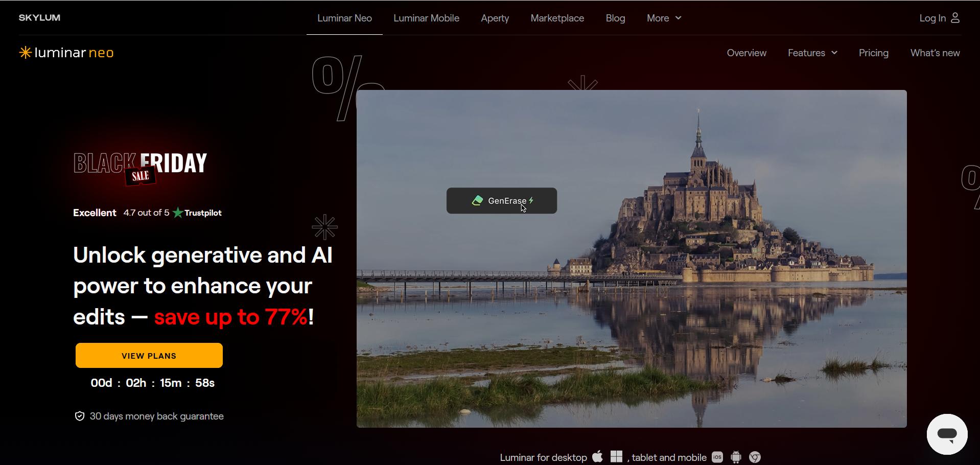Viewport: 980px width, 465px height.
Task: Open the chat support bubble
Action: click(x=946, y=434)
